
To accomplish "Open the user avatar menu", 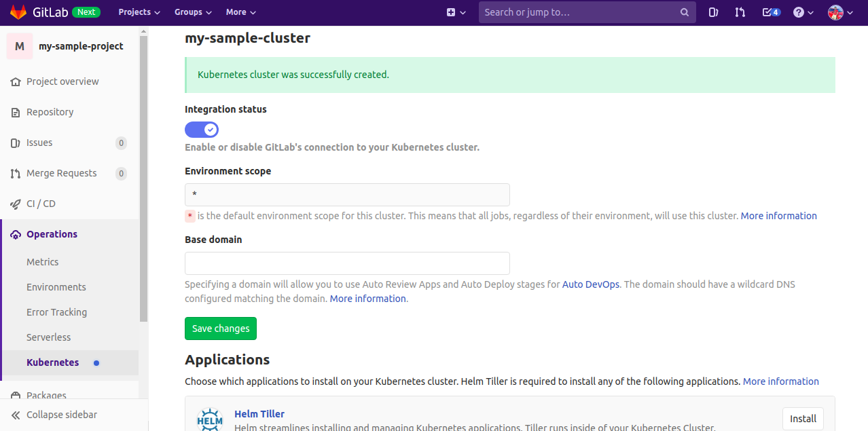I will tap(840, 12).
